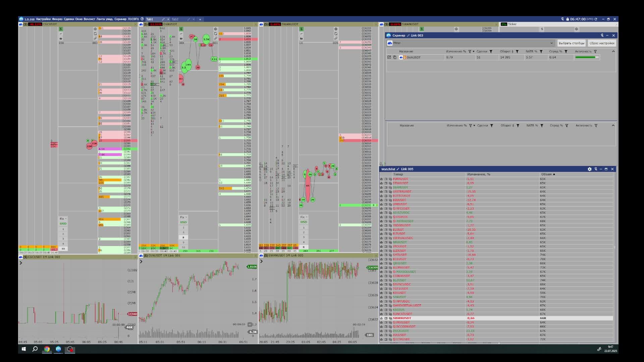Toggle favorite star for PURRUSDT
The image size is (644, 362).
click(x=381, y=179)
